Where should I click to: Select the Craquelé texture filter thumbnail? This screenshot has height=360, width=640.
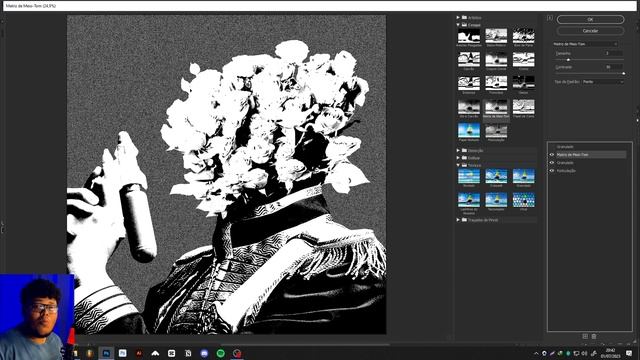[x=496, y=176]
